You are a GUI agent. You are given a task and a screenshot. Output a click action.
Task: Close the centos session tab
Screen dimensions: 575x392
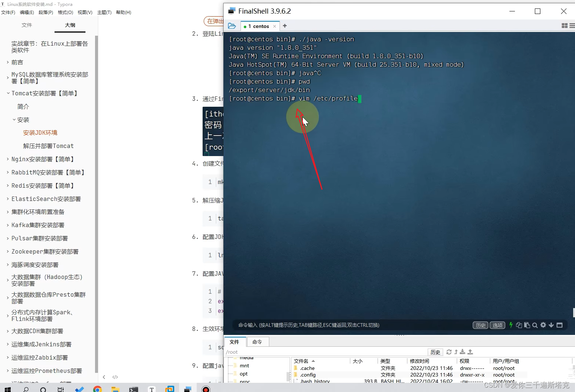pos(274,26)
